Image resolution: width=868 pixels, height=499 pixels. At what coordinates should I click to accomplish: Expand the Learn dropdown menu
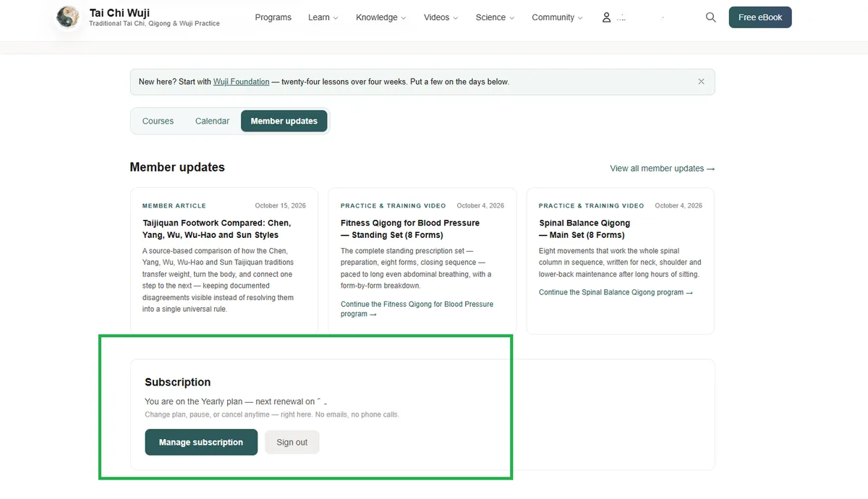click(323, 17)
